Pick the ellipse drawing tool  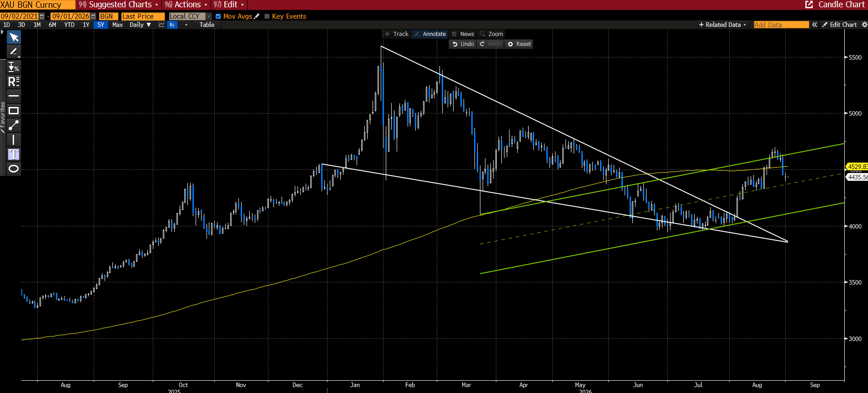tap(14, 169)
